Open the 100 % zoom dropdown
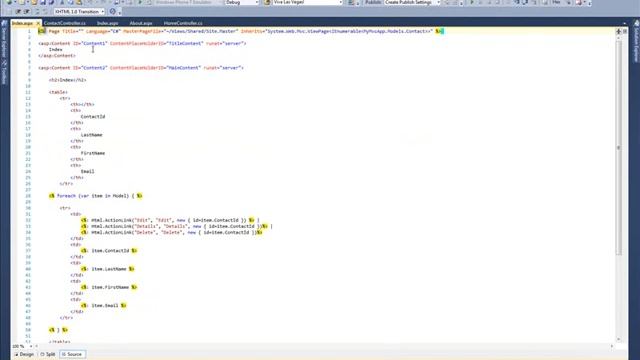The image size is (640, 360). click(x=31, y=346)
